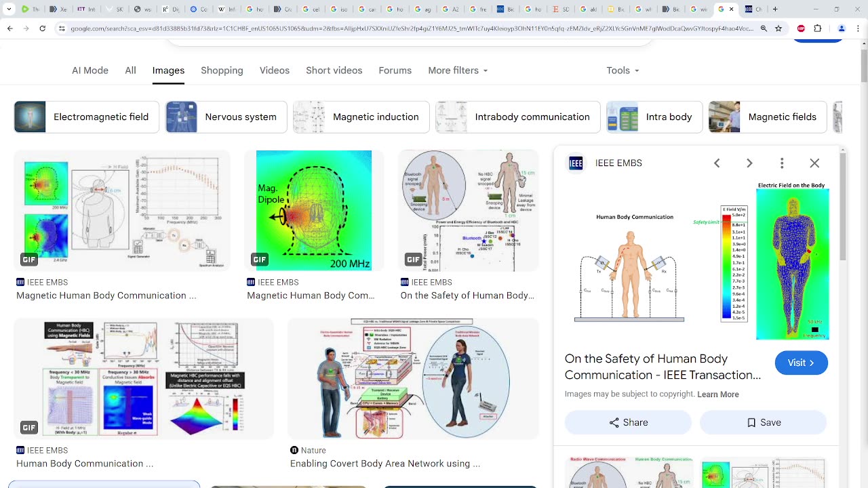Click the zoom magnifier icon in address bar
Viewport: 868px width, 488px height.
tap(764, 28)
